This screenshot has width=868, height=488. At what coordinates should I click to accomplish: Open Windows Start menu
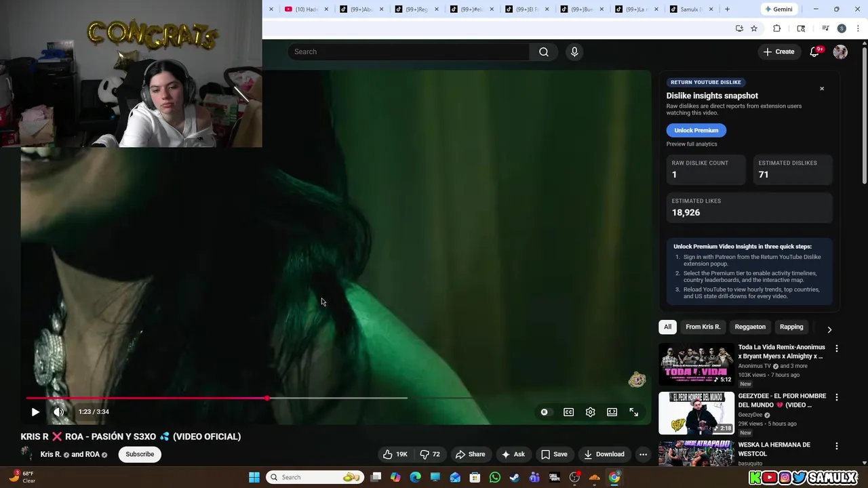click(x=254, y=477)
